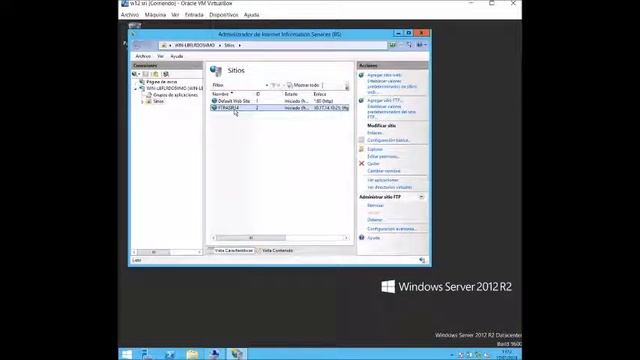Open Windows Start button on taskbar
Viewport: 640px width, 360px height.
tap(127, 354)
